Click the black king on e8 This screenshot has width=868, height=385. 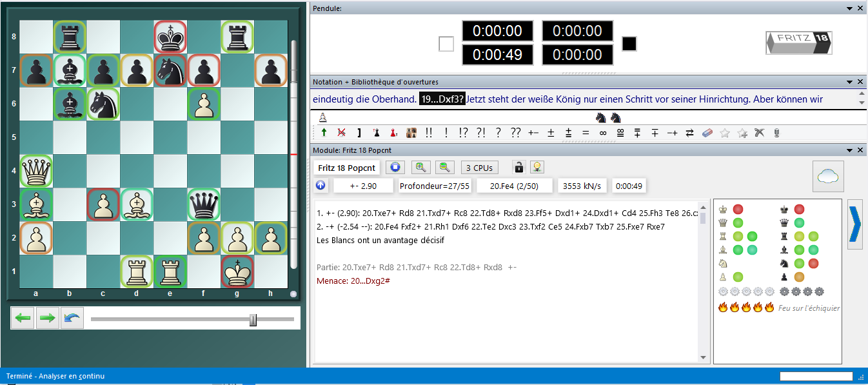170,37
